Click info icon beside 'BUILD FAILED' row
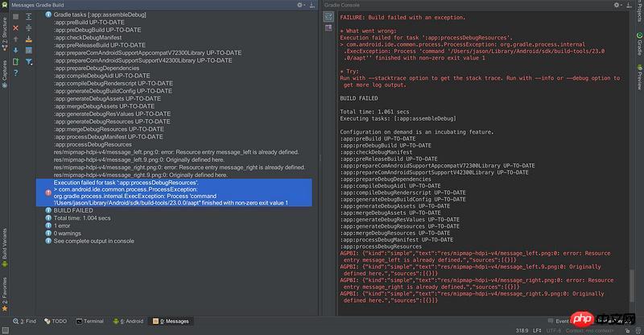 [x=48, y=210]
